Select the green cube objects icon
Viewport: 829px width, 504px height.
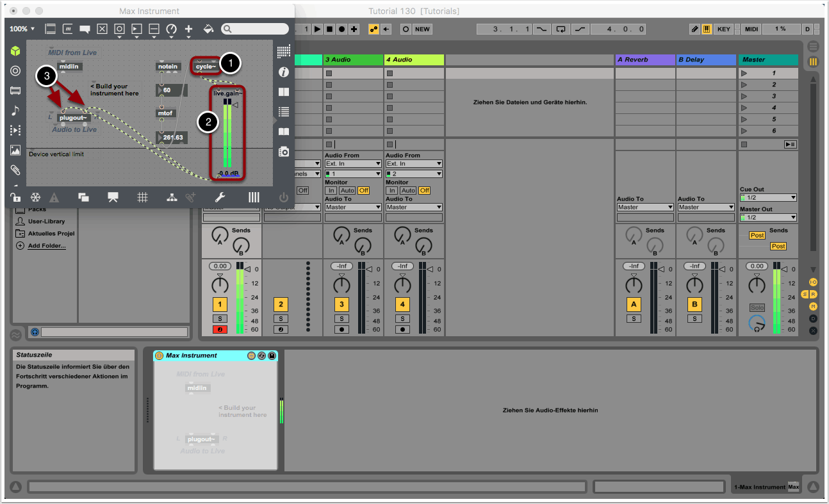click(15, 51)
